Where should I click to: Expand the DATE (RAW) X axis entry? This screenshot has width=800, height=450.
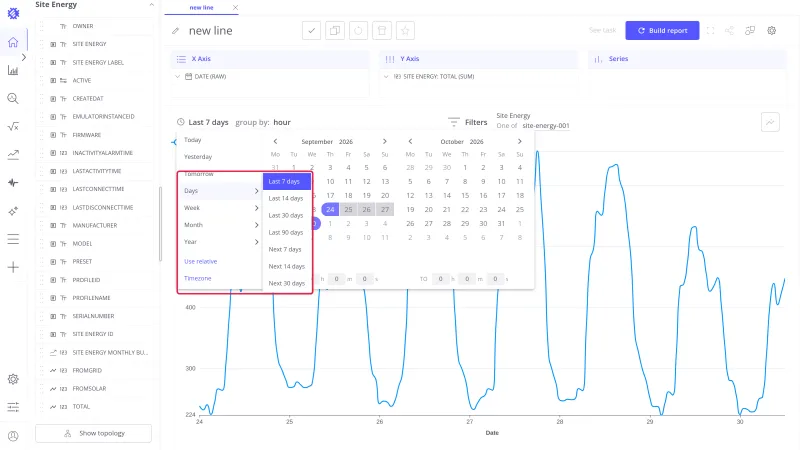click(x=178, y=77)
